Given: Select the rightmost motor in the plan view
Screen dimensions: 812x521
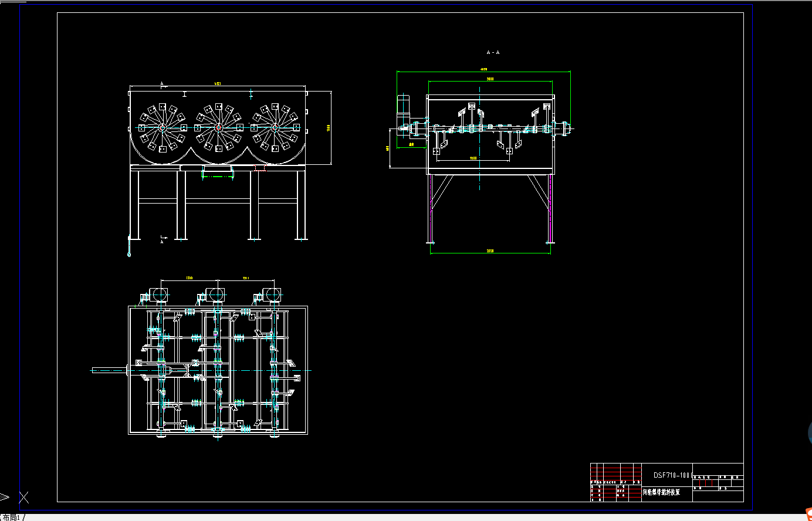Looking at the screenshot, I should [270, 295].
